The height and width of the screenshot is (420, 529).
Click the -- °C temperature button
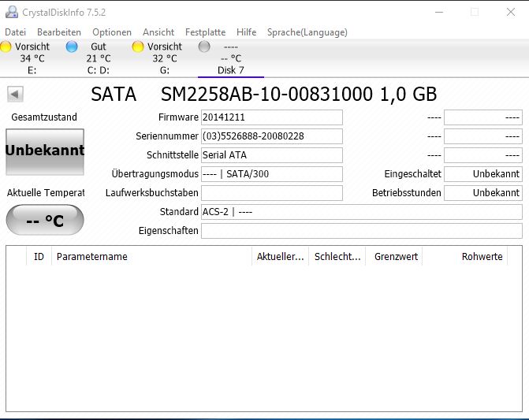pyautogui.click(x=45, y=220)
